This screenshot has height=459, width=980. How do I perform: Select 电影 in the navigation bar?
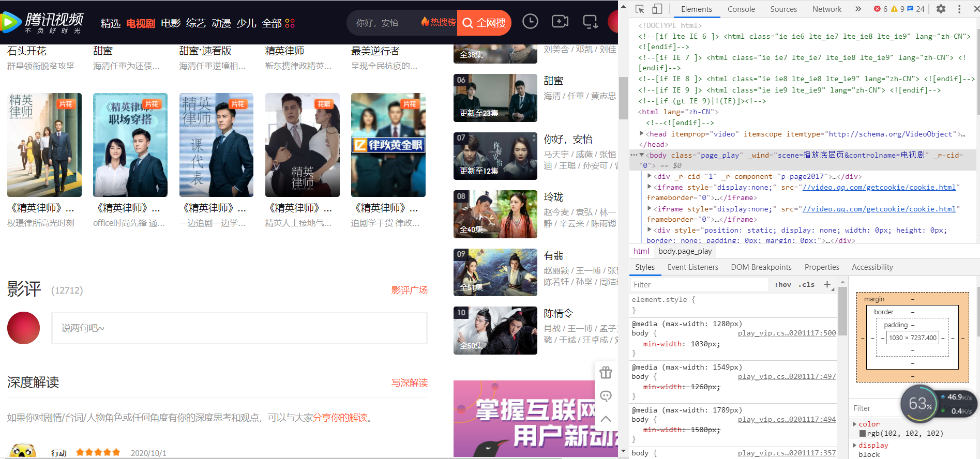pyautogui.click(x=171, y=23)
